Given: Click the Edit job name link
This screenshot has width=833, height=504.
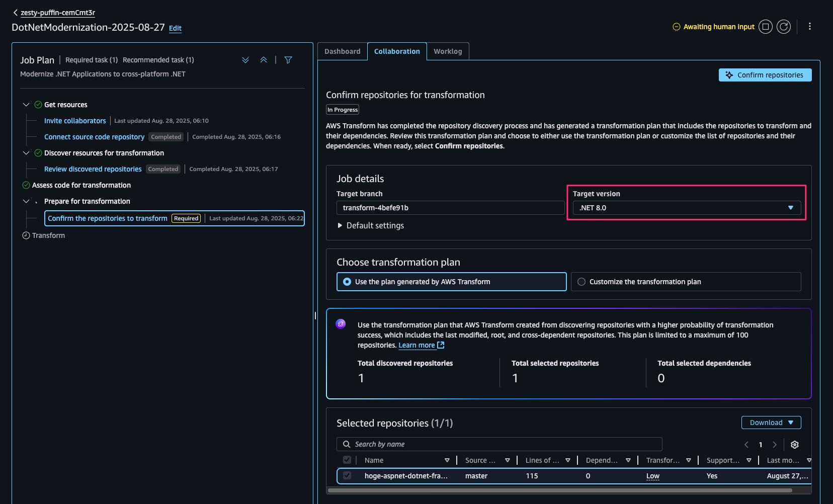Looking at the screenshot, I should tap(175, 28).
